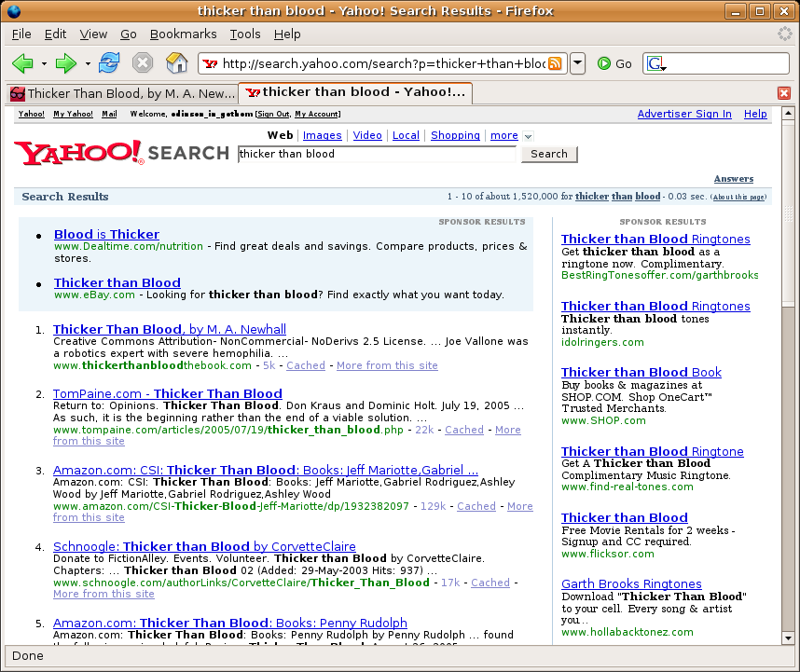Screen dimensions: 800x672
Task: Click the RSS feed icon in address bar
Action: [x=555, y=63]
